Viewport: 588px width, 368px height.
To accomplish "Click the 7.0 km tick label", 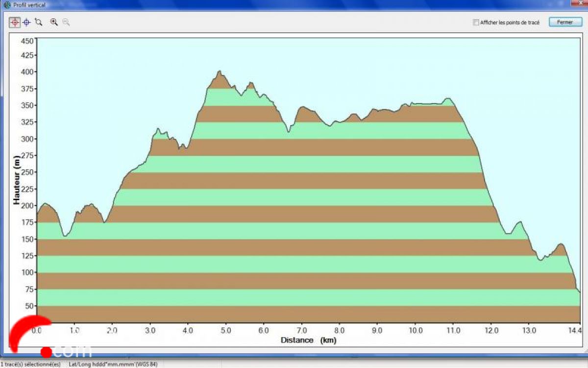I will (301, 330).
